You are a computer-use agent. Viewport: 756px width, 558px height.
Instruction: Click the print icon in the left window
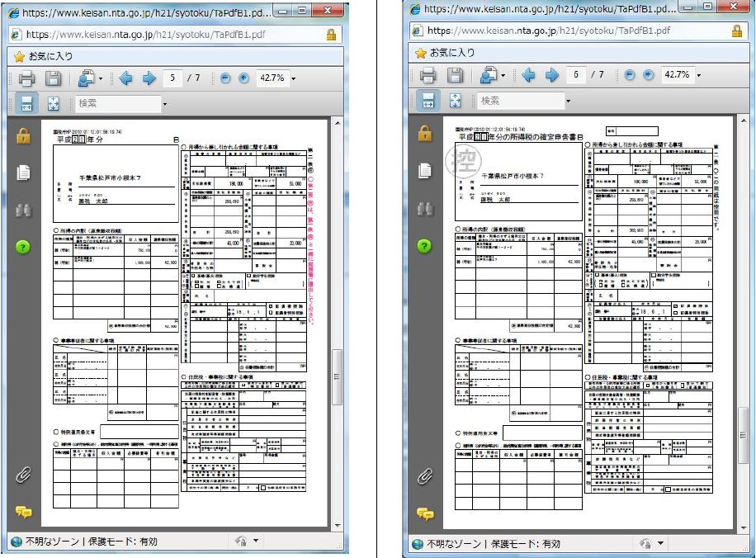26,79
